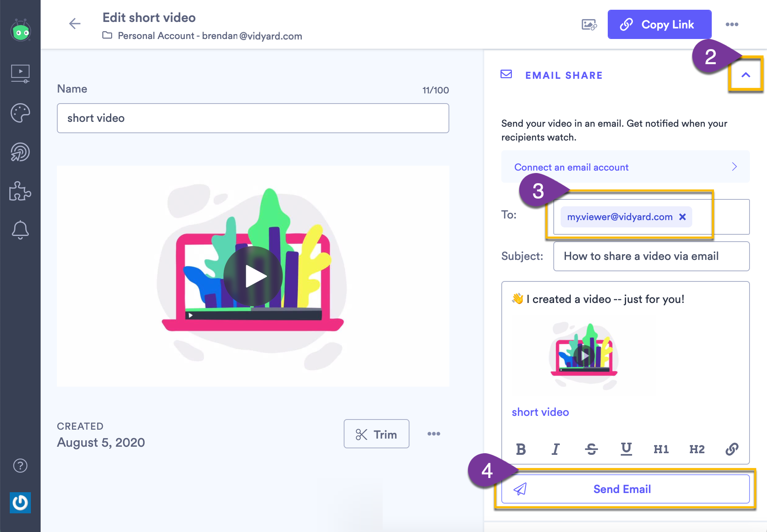Click the Name input field

(253, 118)
